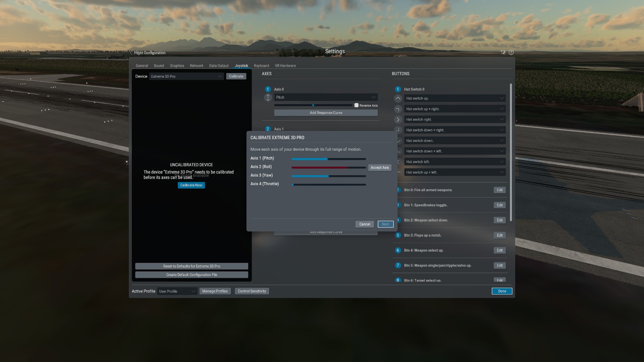
Task: Open the Pitch axis assignment dropdown
Action: pos(326,97)
